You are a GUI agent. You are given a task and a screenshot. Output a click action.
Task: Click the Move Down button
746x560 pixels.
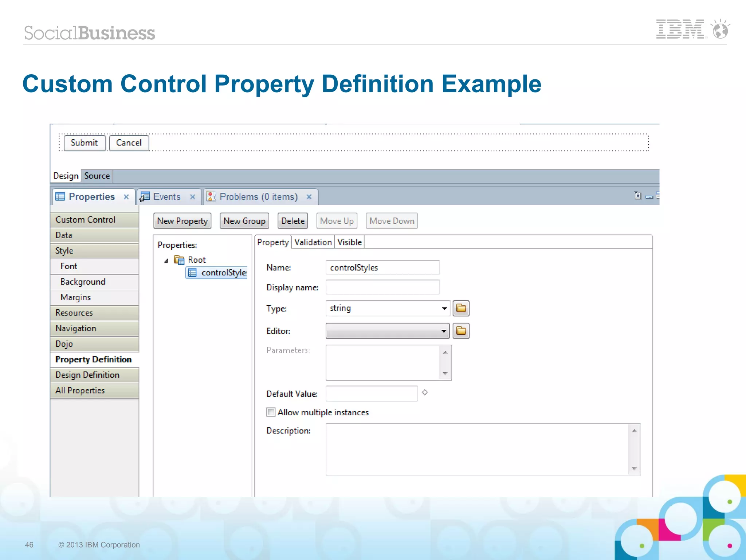(392, 221)
